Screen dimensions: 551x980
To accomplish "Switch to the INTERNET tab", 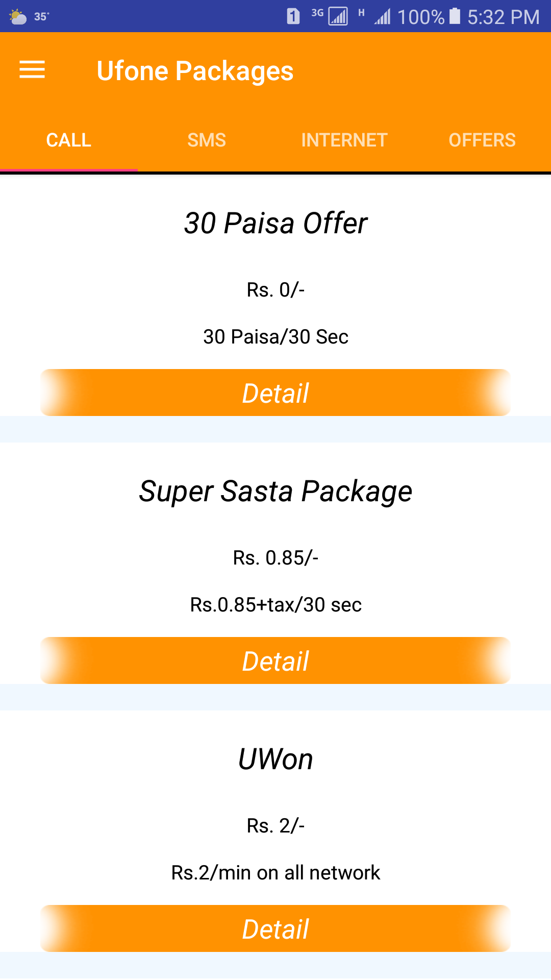I will 344,140.
